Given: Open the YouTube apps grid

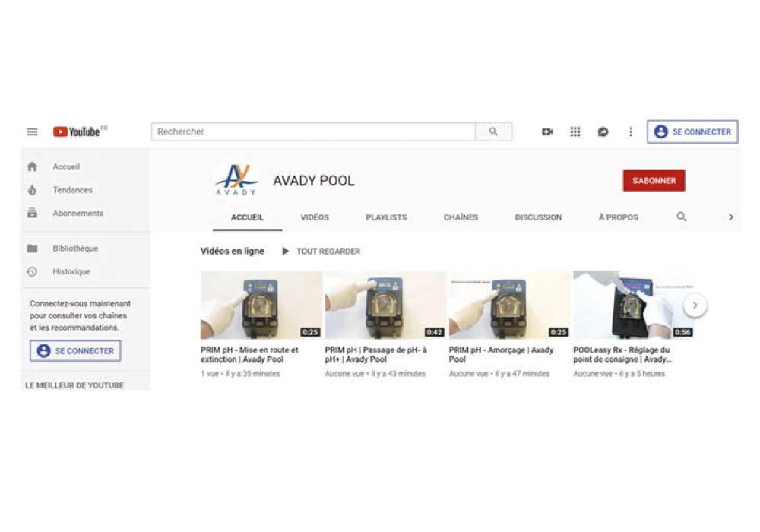Looking at the screenshot, I should tap(575, 131).
